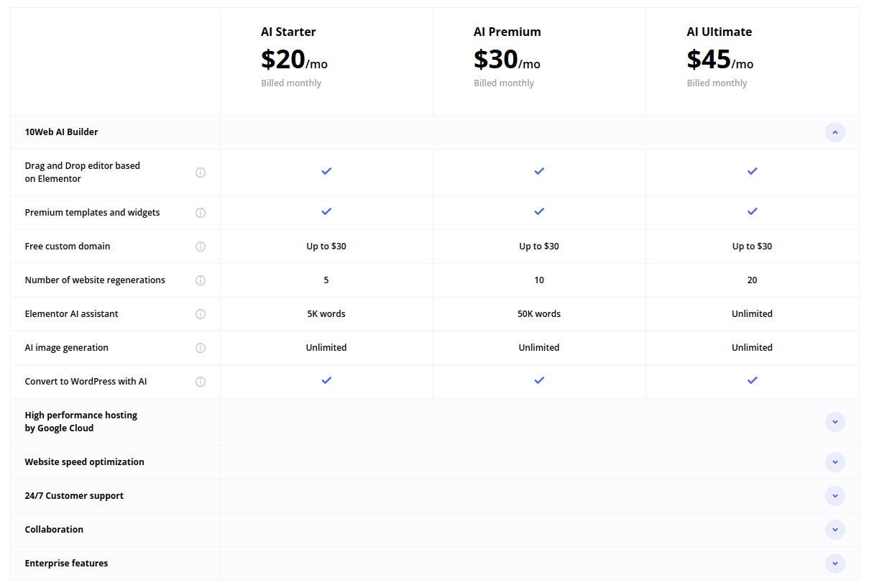
Task: Click the AI Ultimate plan heading
Action: (719, 32)
